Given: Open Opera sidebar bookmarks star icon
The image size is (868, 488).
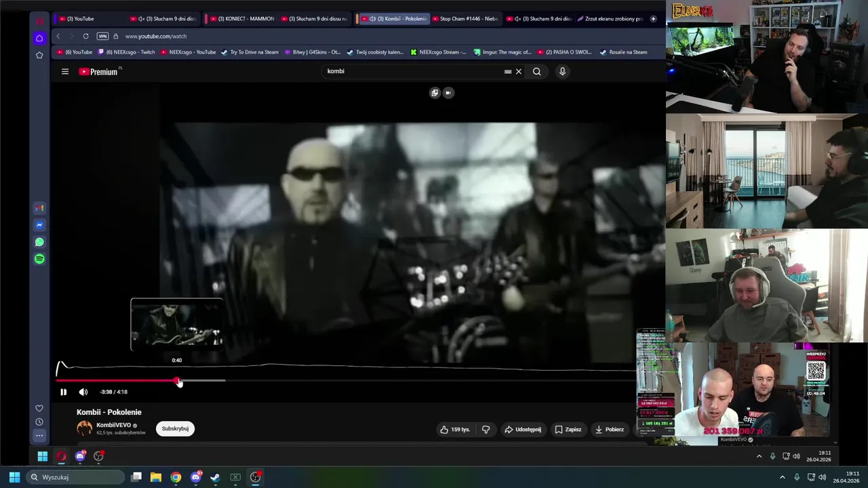Looking at the screenshot, I should click(39, 55).
